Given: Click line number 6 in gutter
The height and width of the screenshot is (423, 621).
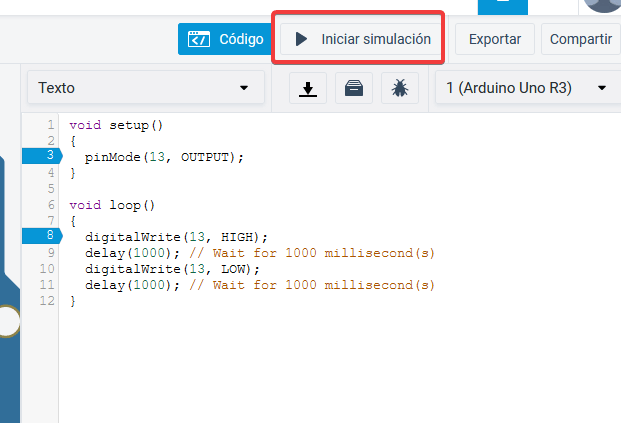Looking at the screenshot, I should [51, 205].
